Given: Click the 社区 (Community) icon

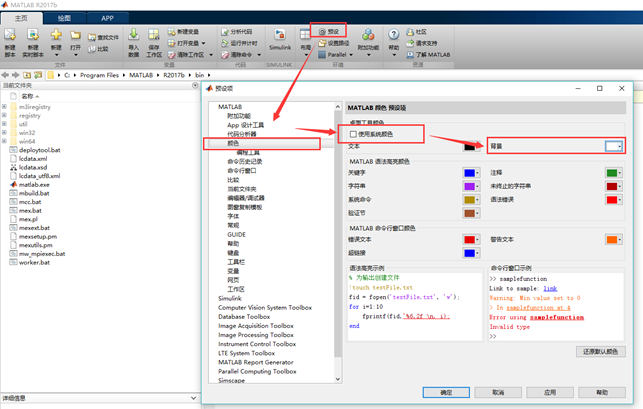Looking at the screenshot, I should click(x=410, y=32).
